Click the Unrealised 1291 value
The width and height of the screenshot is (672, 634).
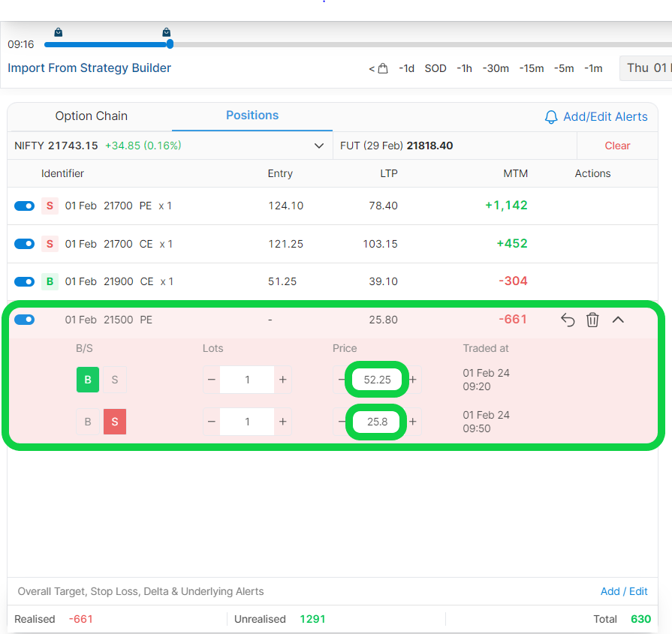(x=279, y=619)
